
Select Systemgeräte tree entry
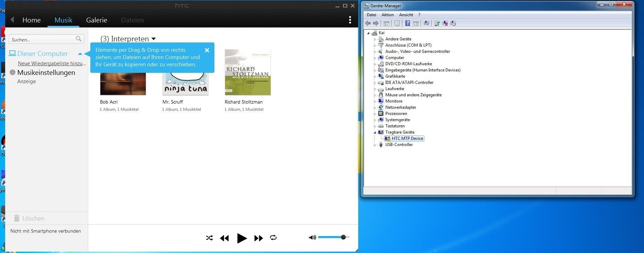(x=398, y=120)
